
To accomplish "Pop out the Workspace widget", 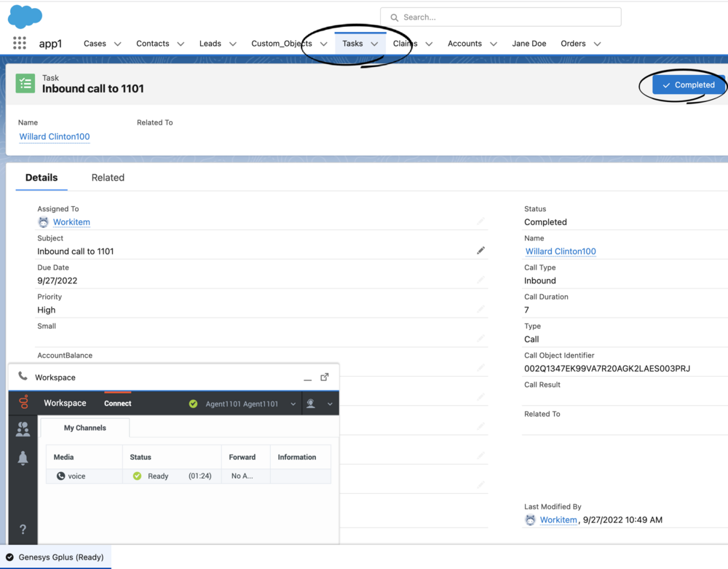I will point(325,377).
